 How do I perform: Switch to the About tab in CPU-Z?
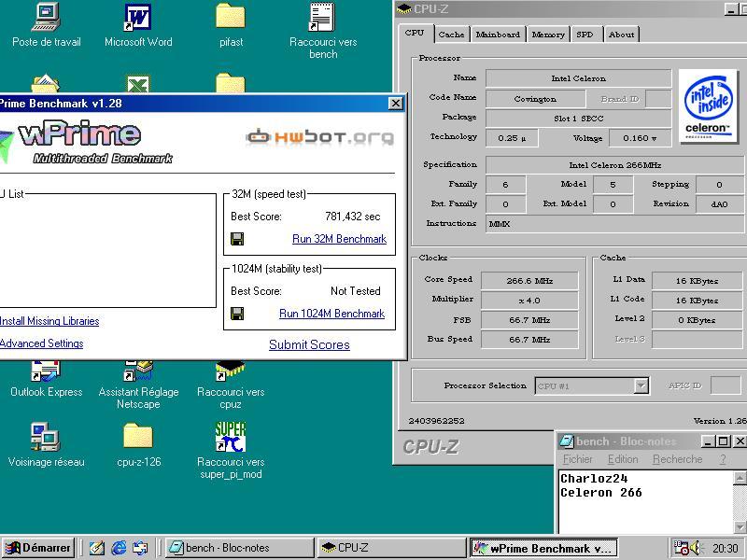pyautogui.click(x=621, y=35)
